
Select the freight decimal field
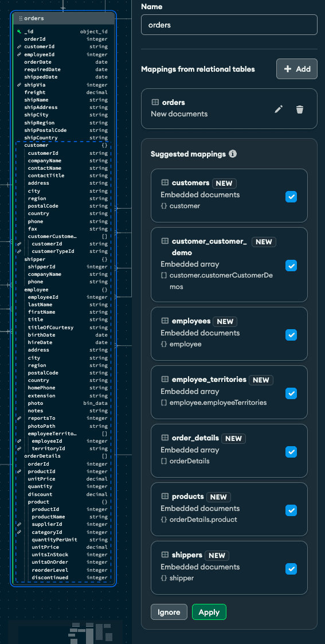tap(64, 92)
